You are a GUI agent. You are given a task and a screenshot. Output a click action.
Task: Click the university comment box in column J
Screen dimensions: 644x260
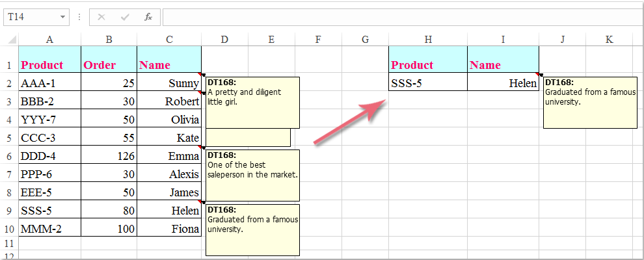point(589,102)
